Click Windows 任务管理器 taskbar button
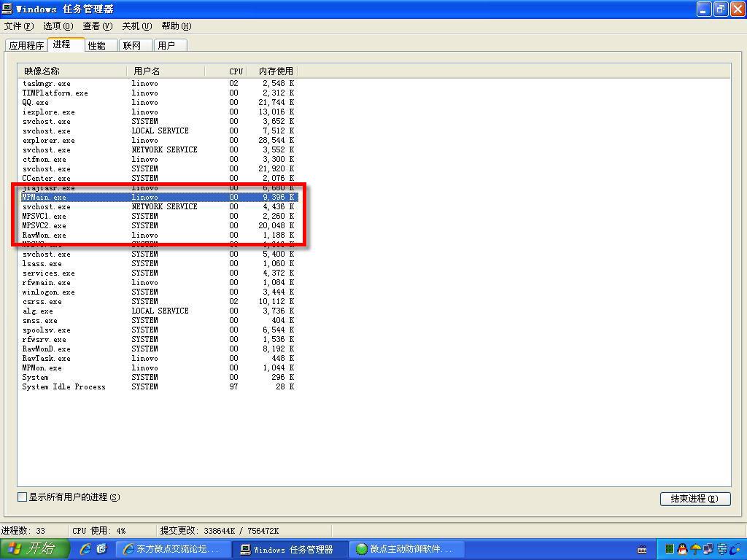Image resolution: width=747 pixels, height=560 pixels. point(289,550)
